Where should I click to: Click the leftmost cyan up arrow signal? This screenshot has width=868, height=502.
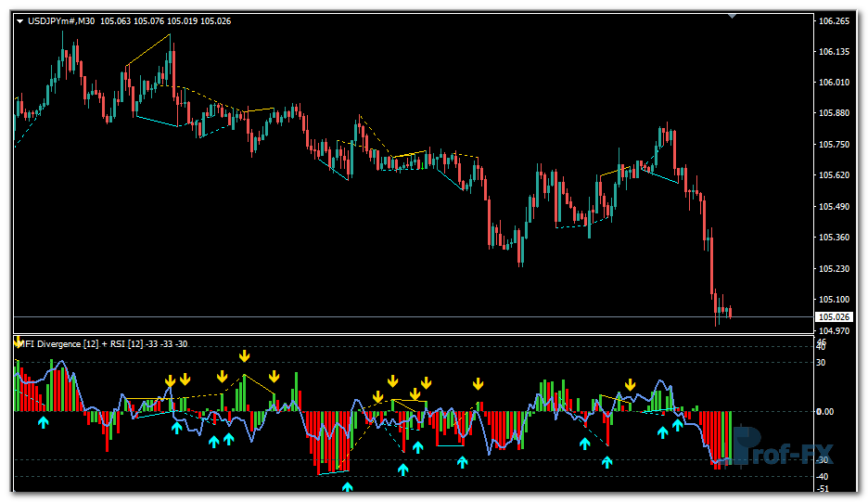(43, 422)
